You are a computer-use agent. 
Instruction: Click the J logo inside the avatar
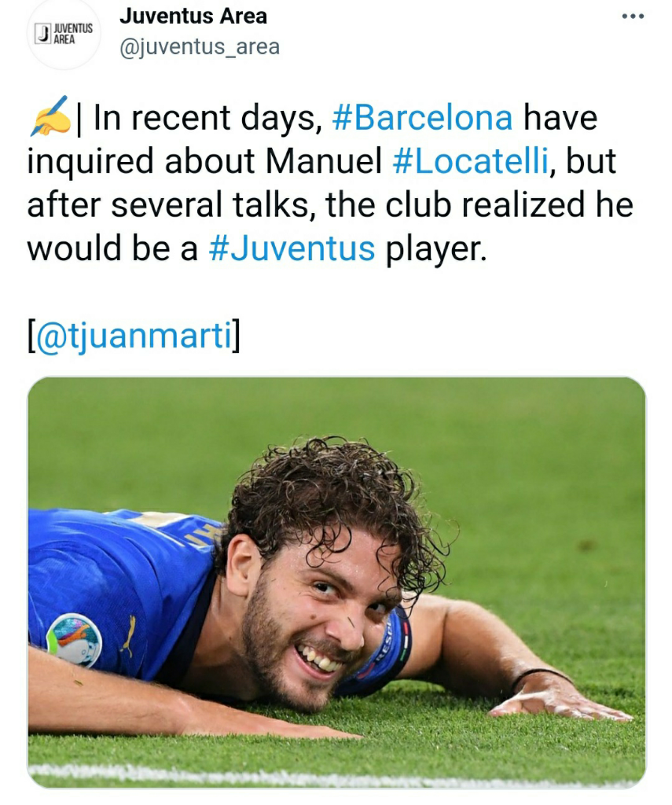point(44,32)
